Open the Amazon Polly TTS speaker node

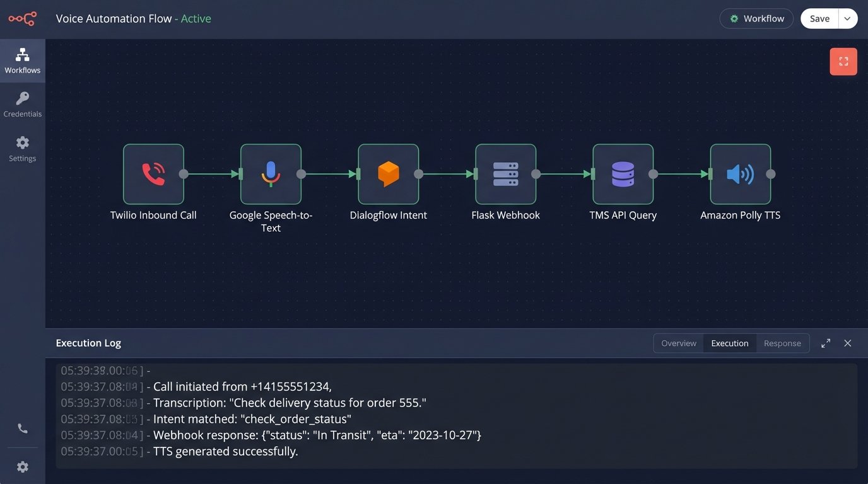click(740, 174)
